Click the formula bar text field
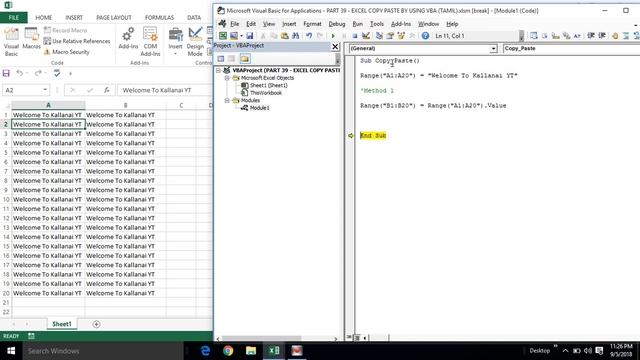This screenshot has width=640, height=360. pos(165,90)
